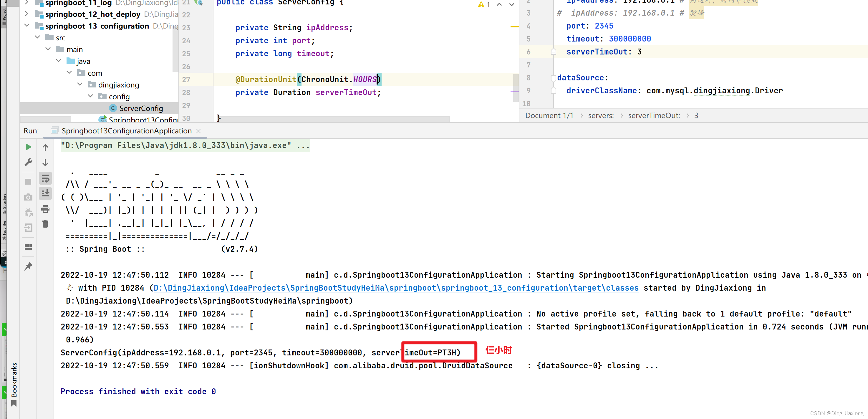Click the ServerConfig output line in console

[261, 352]
